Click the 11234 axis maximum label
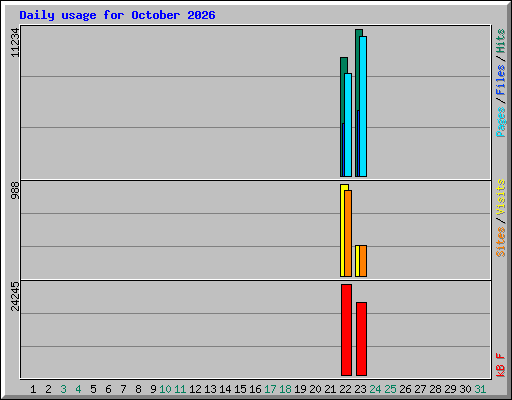Image resolution: width=512 pixels, height=400 pixels. click(15, 42)
